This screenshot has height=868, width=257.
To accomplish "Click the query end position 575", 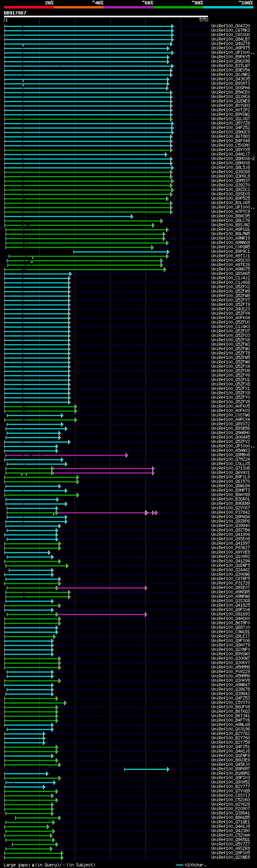I will 203,20.
